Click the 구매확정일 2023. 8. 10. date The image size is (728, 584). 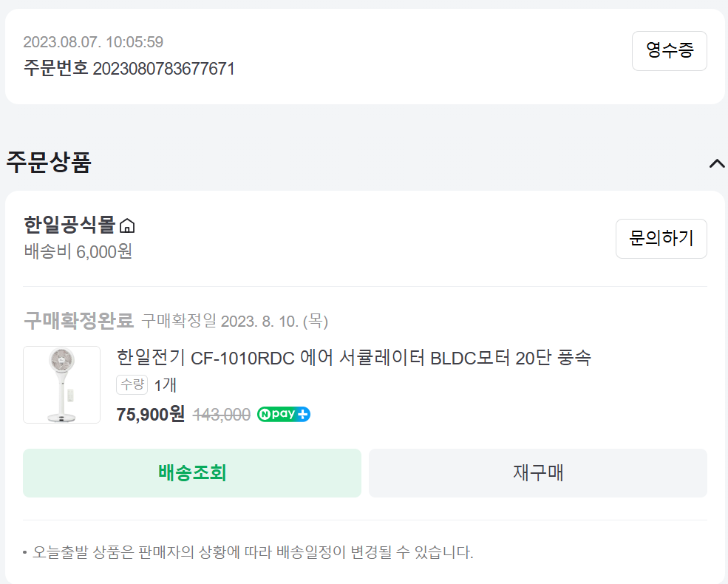[235, 322]
